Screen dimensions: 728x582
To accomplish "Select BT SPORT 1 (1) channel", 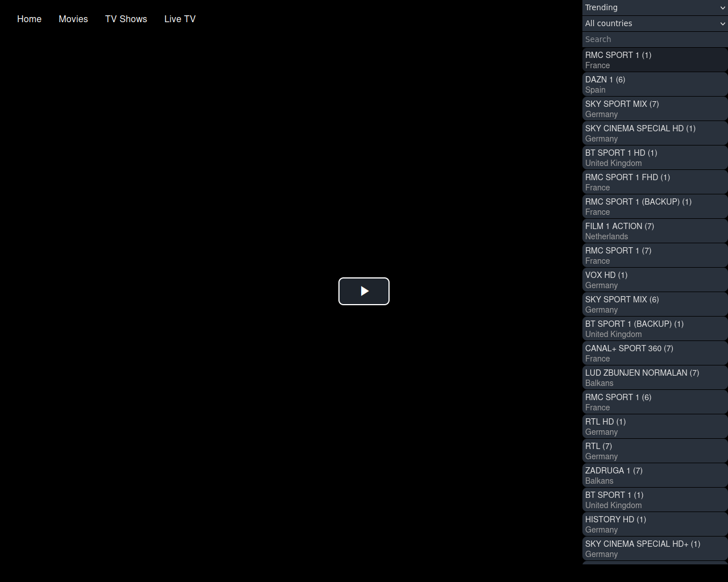I will [655, 500].
